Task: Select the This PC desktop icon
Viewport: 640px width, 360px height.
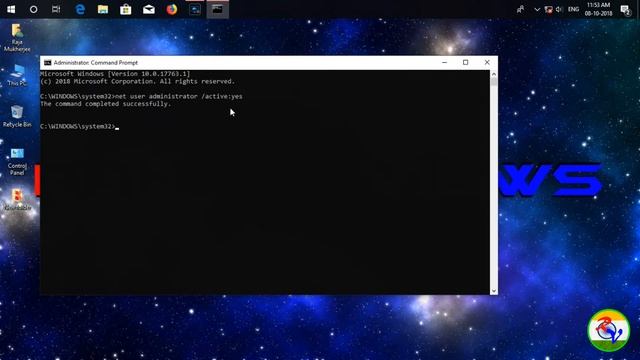Action: 17,75
